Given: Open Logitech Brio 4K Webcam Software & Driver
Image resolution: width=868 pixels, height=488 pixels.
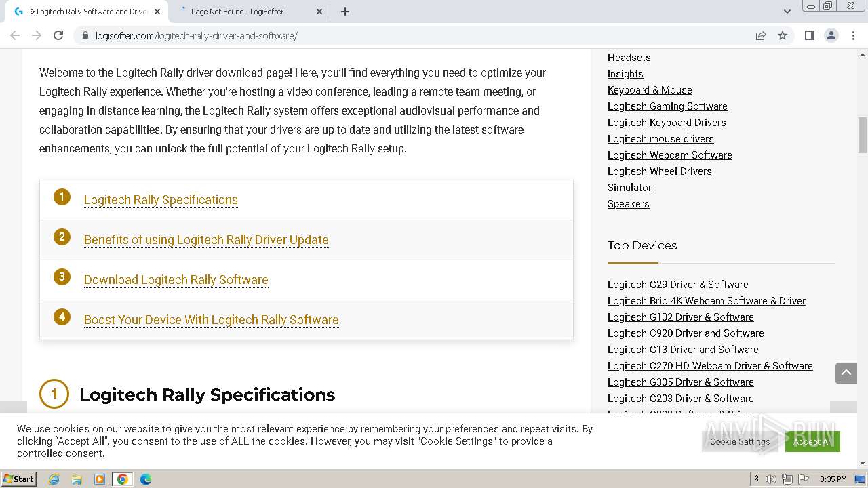Looking at the screenshot, I should click(x=707, y=301).
